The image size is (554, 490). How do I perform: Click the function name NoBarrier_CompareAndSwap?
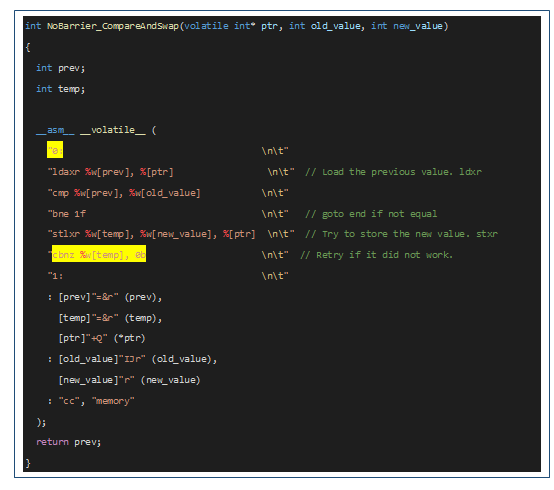point(113,26)
